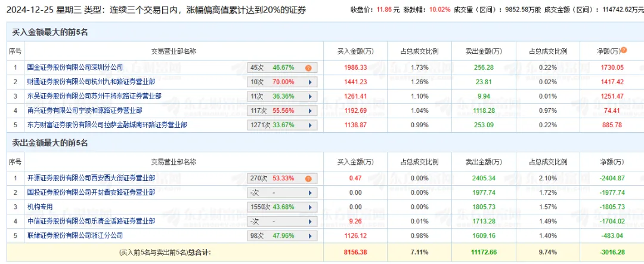Image resolution: width=644 pixels, height=264 pixels.
Task: Open 甬兴证券宁波和源路证券营业部 link
Action: click(x=85, y=110)
